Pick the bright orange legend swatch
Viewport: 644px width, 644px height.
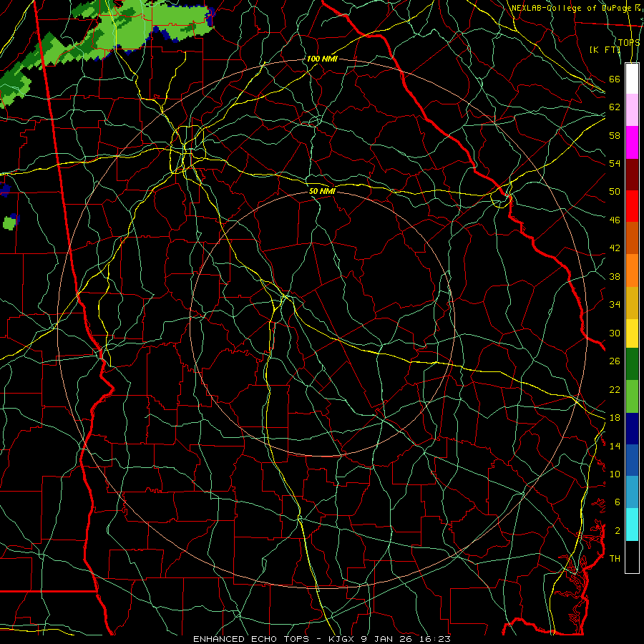(x=632, y=270)
